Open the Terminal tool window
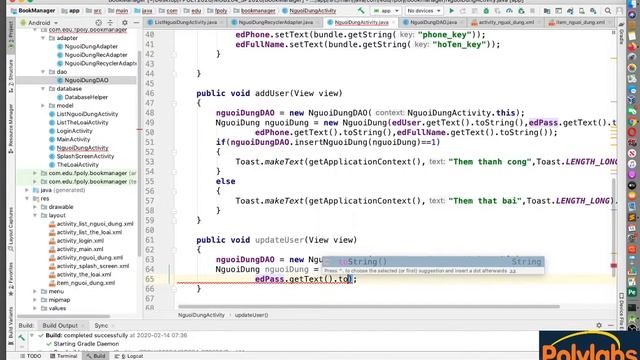 [64, 356]
